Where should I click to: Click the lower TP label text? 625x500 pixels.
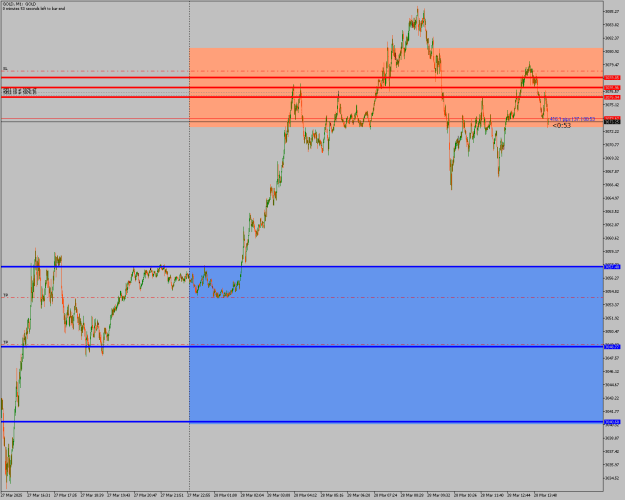pos(6,342)
